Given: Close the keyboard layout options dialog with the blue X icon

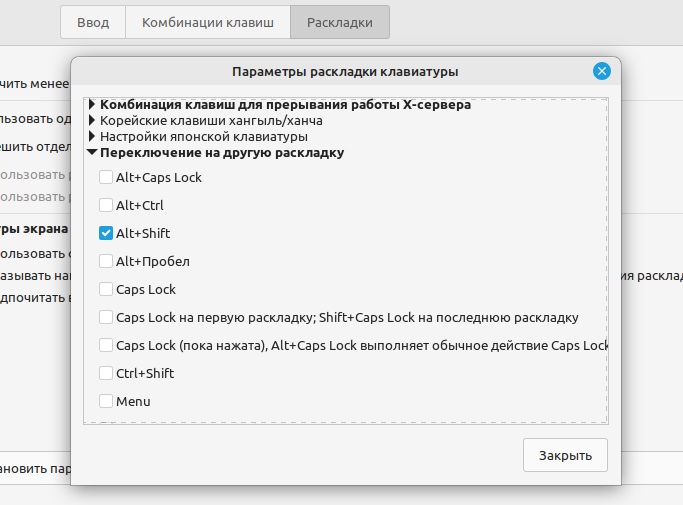Looking at the screenshot, I should (601, 71).
